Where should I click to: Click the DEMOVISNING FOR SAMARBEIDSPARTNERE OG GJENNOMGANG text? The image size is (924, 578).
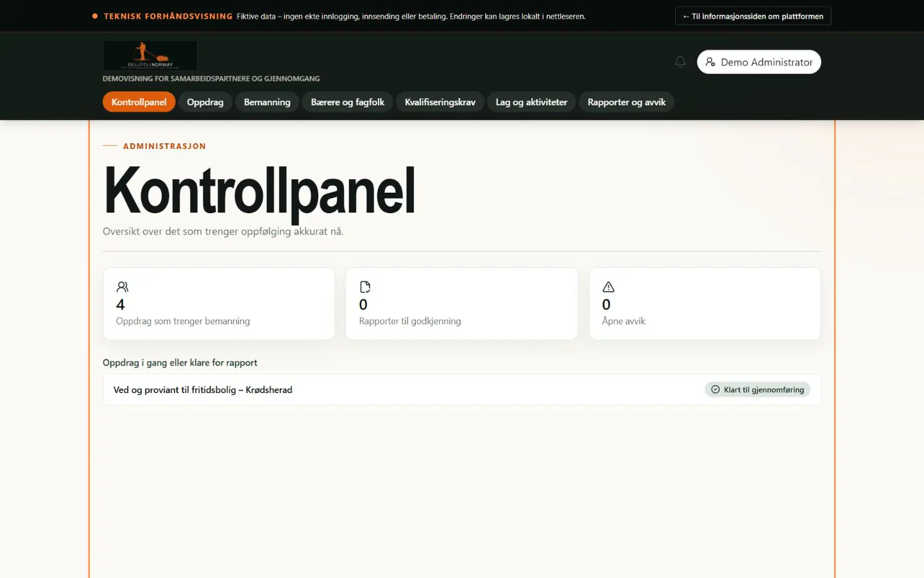211,78
